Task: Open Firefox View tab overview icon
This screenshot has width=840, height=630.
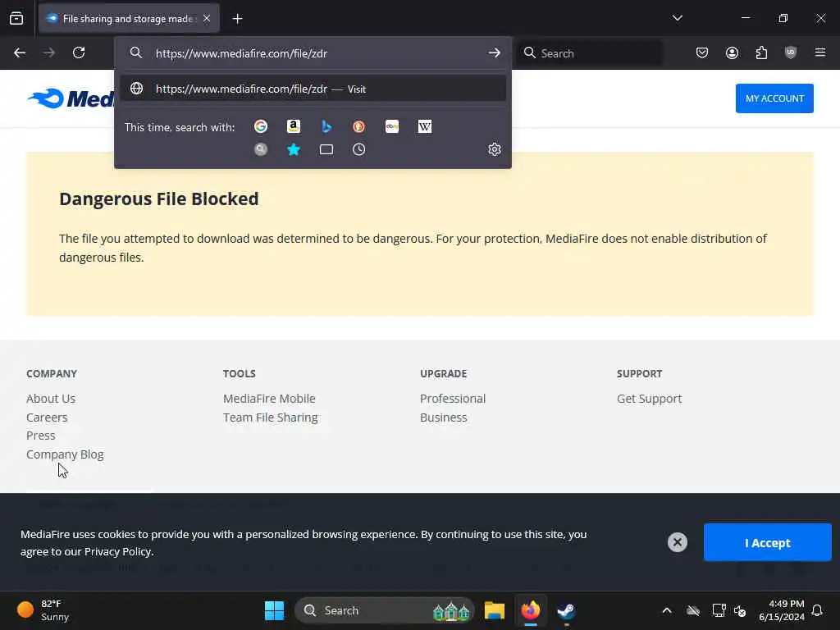Action: tap(16, 19)
